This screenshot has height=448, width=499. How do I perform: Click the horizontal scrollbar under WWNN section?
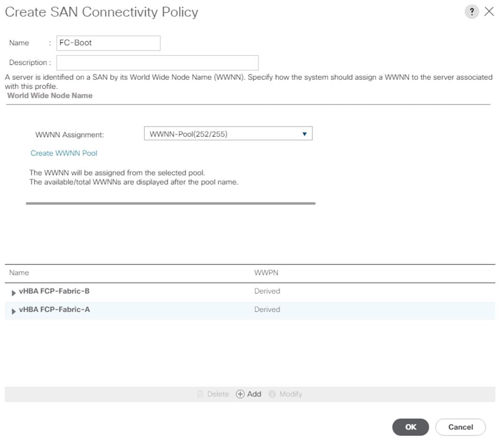tap(170, 203)
